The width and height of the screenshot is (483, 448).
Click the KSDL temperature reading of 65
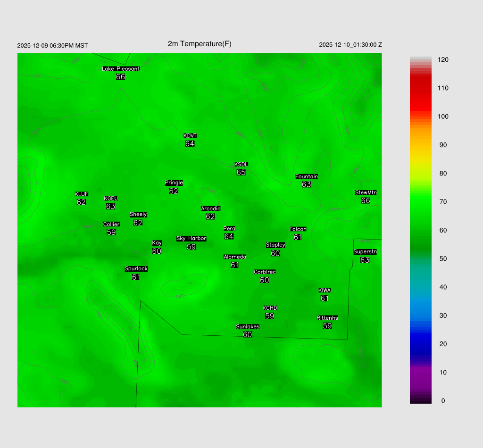(x=241, y=173)
